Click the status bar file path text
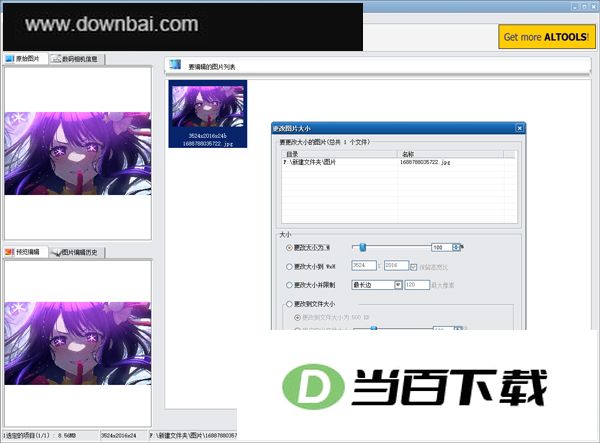 193,435
